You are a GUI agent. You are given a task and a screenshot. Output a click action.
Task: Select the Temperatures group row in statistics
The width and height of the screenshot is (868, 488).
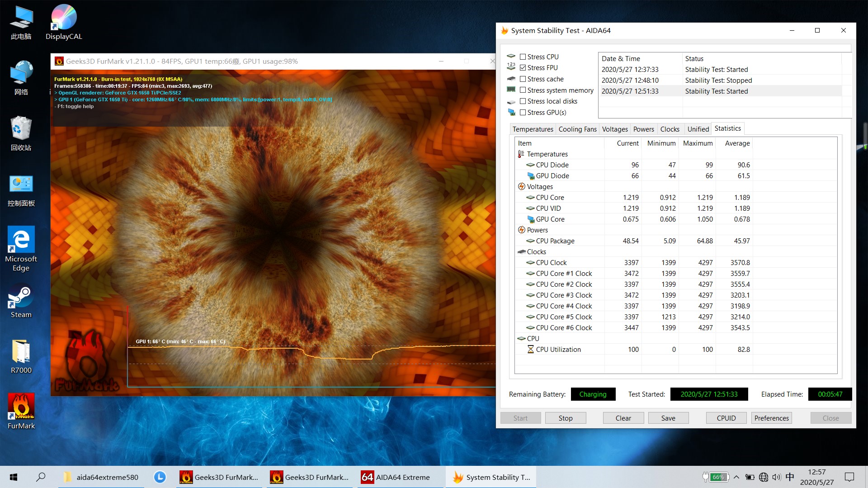[x=547, y=154]
